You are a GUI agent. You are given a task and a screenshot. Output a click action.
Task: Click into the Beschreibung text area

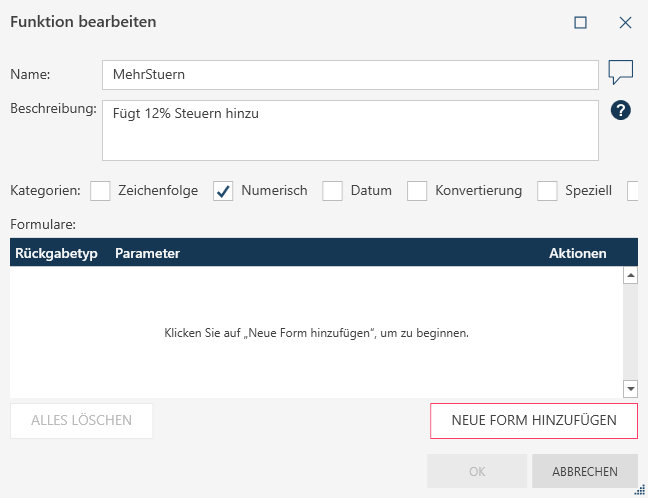point(349,130)
